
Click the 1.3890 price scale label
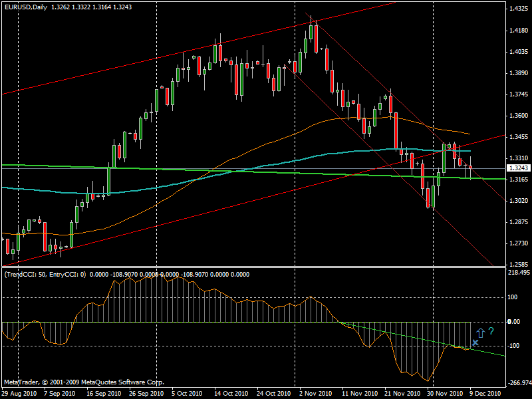[x=519, y=73]
